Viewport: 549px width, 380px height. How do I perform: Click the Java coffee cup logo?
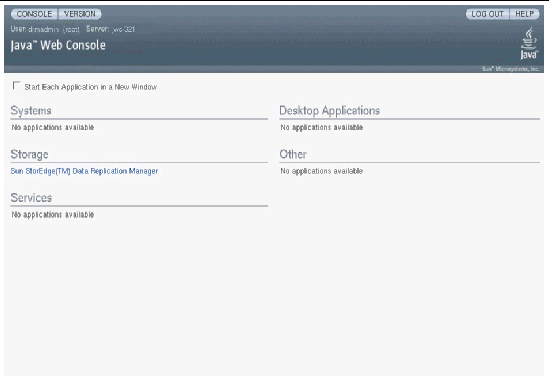coord(529,43)
